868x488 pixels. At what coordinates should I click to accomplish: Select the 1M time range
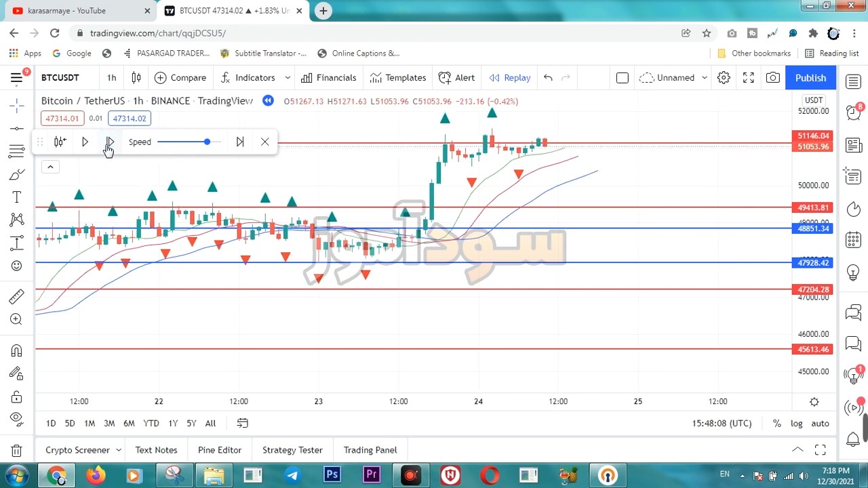[x=90, y=424]
